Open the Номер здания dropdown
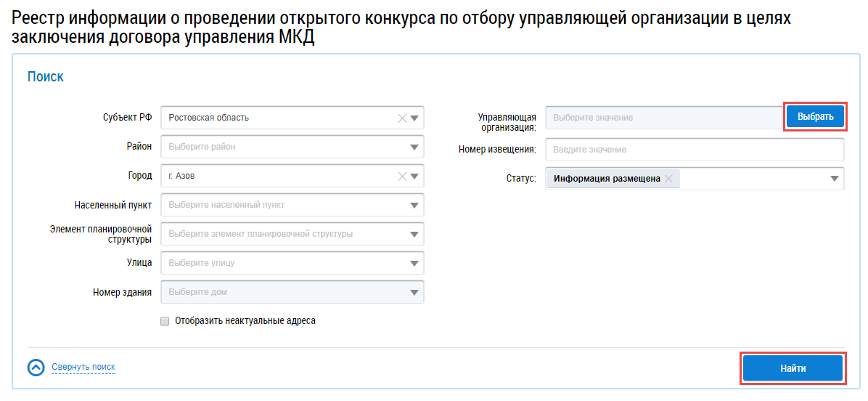Viewport: 868px width, 401px height. click(414, 292)
